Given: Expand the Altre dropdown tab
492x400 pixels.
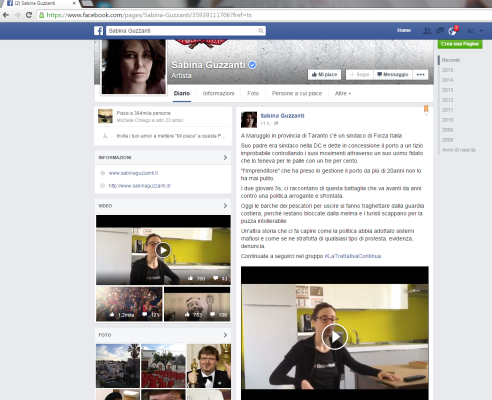Looking at the screenshot, I should pos(343,93).
